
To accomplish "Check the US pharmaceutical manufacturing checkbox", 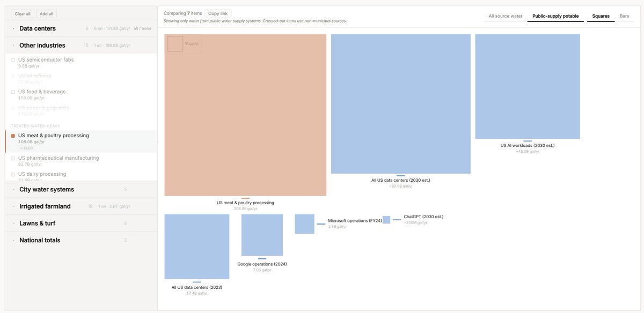I will pos(13,159).
